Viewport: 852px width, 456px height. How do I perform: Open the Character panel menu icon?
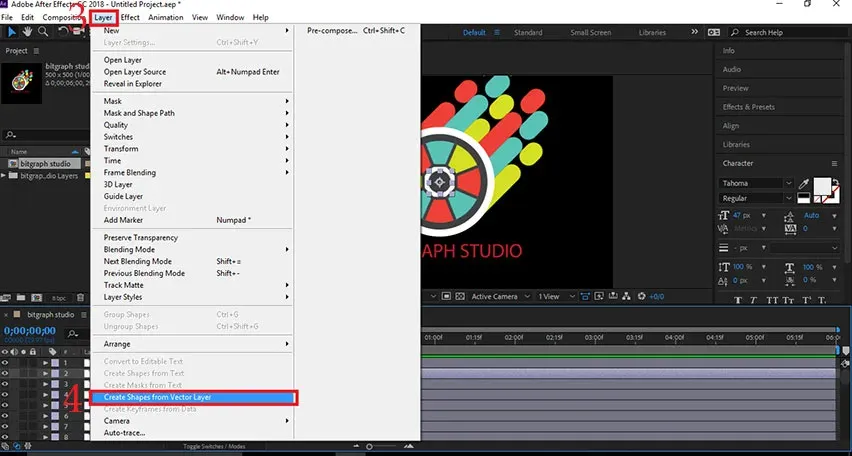(x=834, y=164)
